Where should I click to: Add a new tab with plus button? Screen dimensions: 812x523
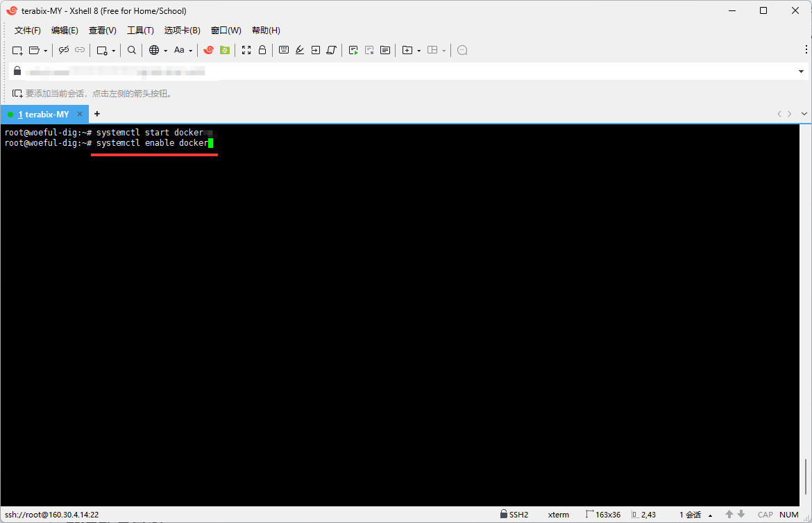coord(97,114)
